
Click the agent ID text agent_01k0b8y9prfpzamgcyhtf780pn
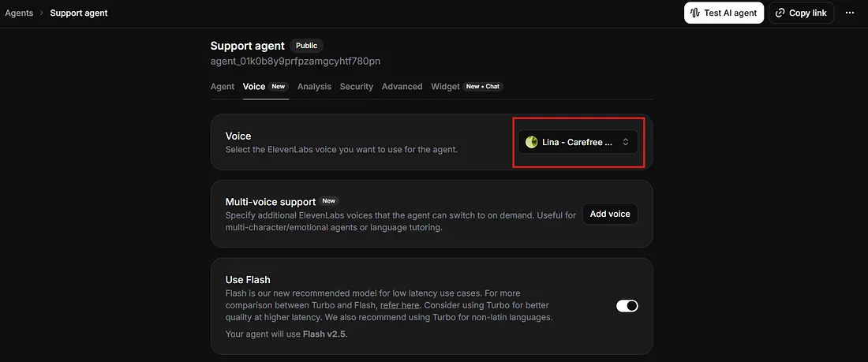click(x=295, y=61)
